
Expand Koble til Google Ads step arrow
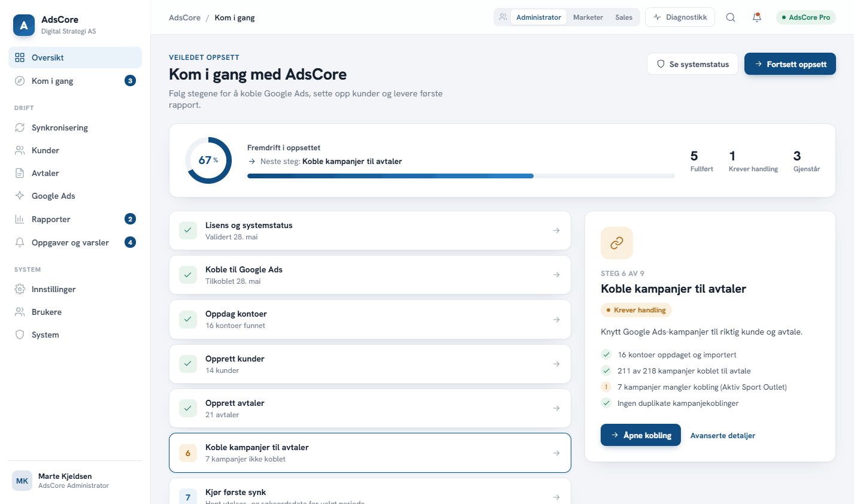tap(556, 275)
